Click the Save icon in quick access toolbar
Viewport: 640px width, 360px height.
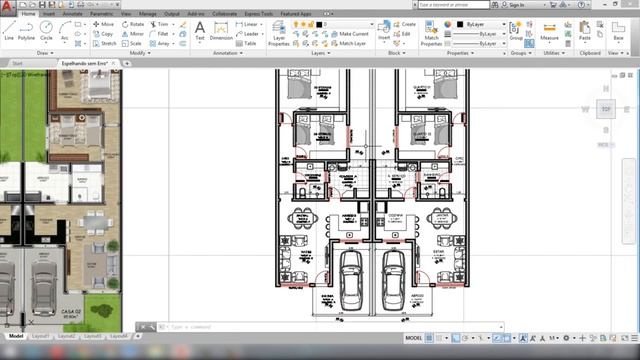point(42,5)
